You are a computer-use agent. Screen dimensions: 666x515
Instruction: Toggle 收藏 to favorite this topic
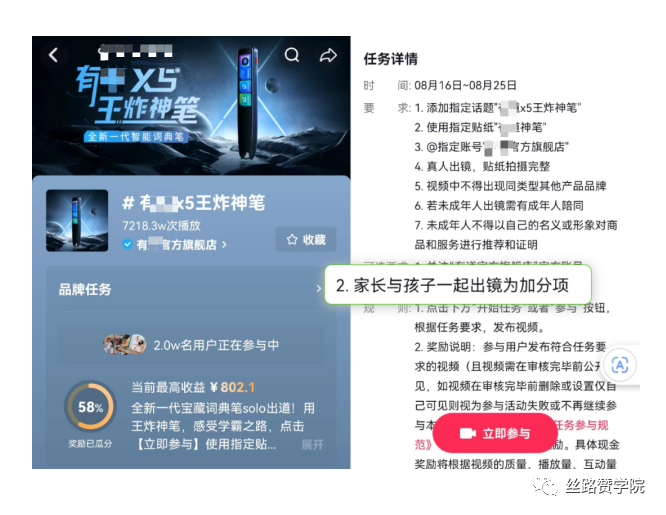click(306, 240)
